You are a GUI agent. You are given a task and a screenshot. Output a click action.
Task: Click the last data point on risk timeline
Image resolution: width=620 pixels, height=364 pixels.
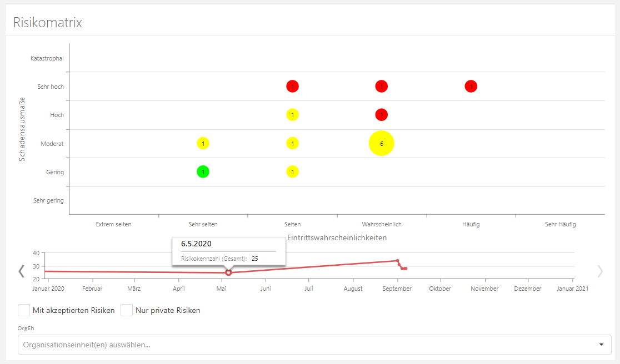406,269
